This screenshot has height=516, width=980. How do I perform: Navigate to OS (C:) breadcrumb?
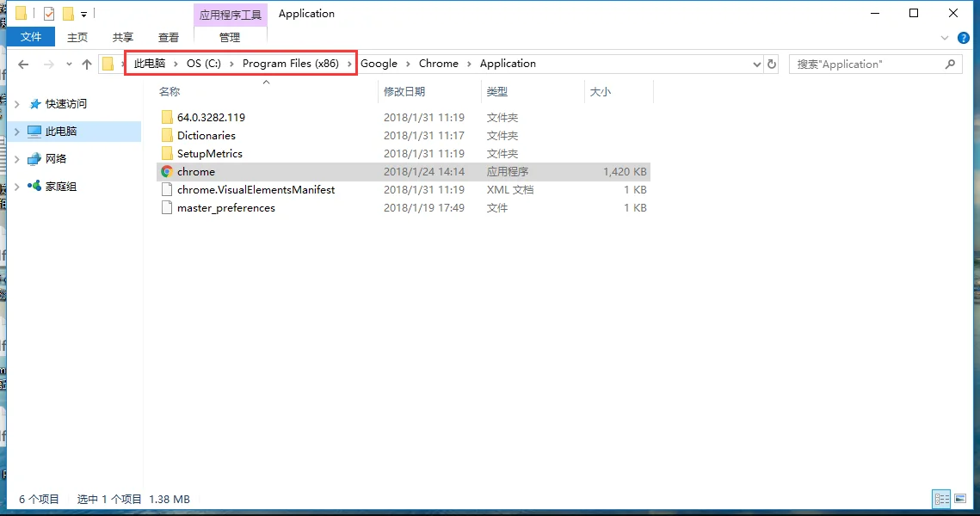point(204,64)
